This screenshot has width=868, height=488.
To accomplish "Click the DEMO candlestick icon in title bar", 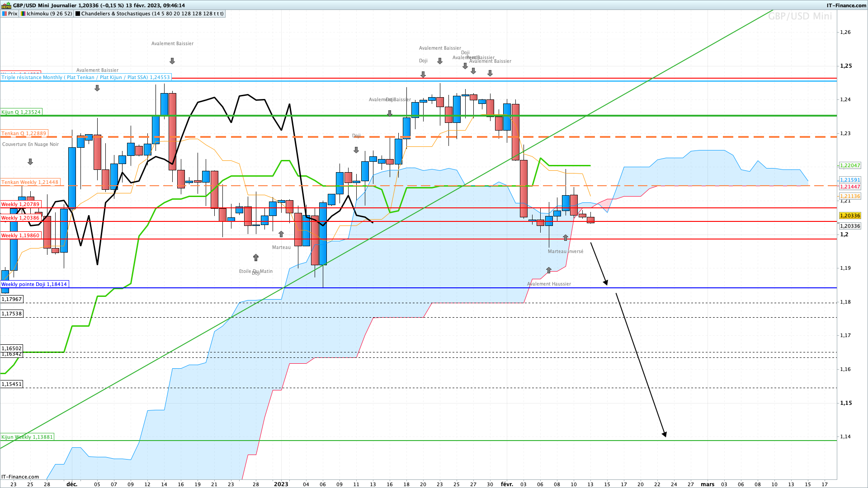I will pyautogui.click(x=6, y=5).
